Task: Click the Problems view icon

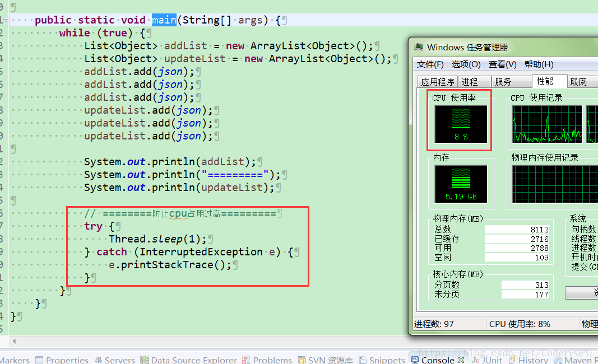Action: (x=272, y=360)
